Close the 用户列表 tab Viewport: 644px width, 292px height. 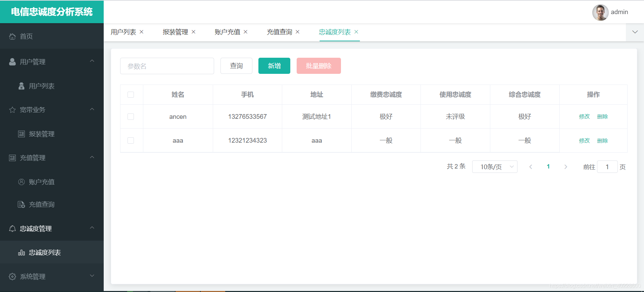point(142,32)
